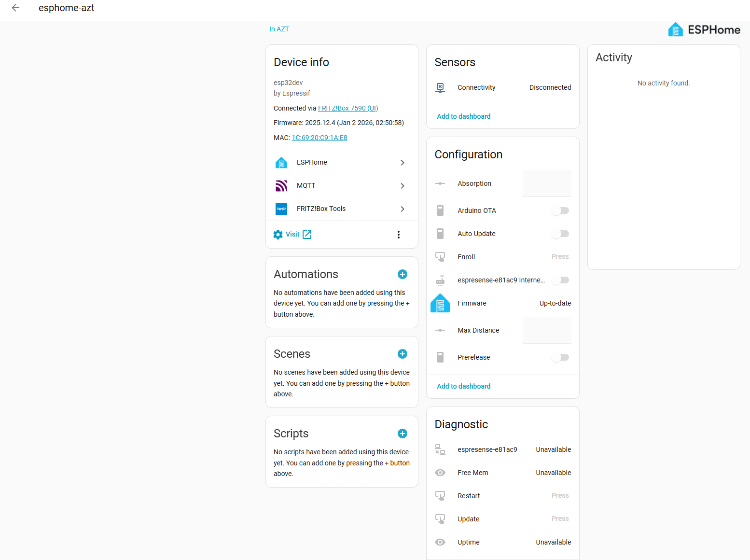Add a new automation with plus icon
750x560 pixels.
402,274
